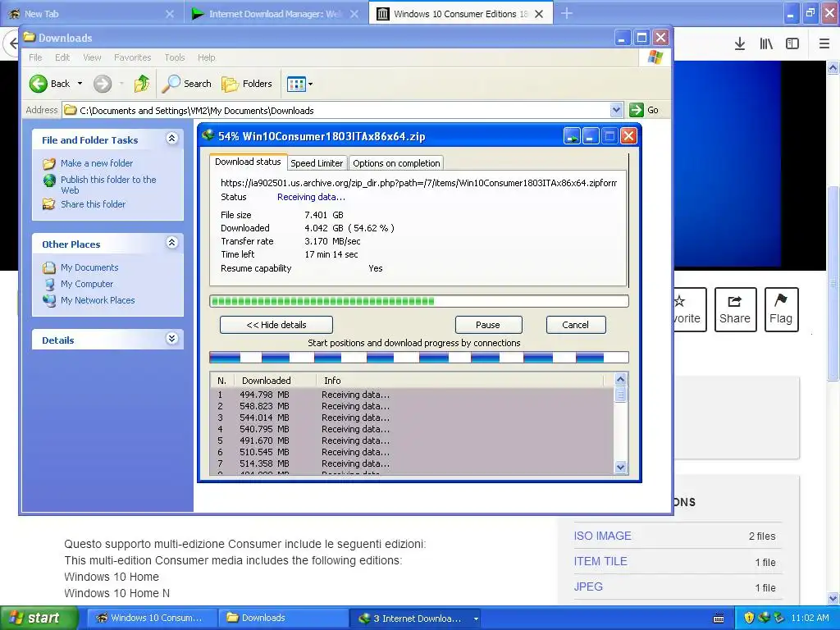Open My Documents from Other Places

click(x=89, y=267)
